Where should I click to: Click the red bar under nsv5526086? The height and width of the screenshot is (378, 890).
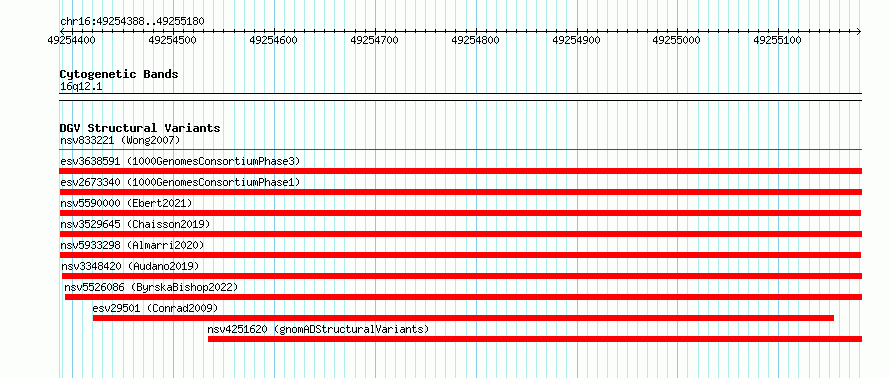tap(463, 297)
